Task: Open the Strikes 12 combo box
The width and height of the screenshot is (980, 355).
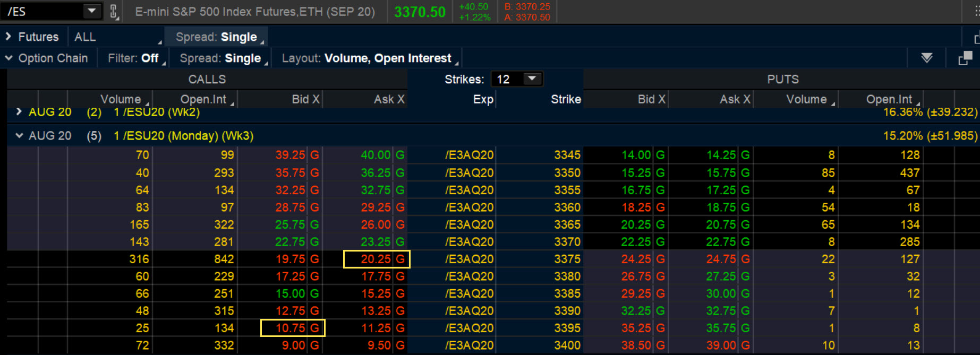Action: 517,79
